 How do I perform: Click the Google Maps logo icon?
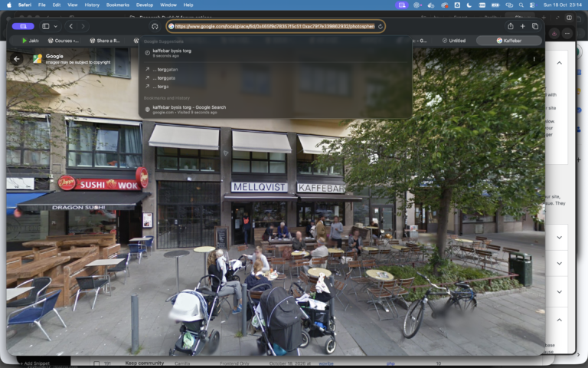pos(38,58)
